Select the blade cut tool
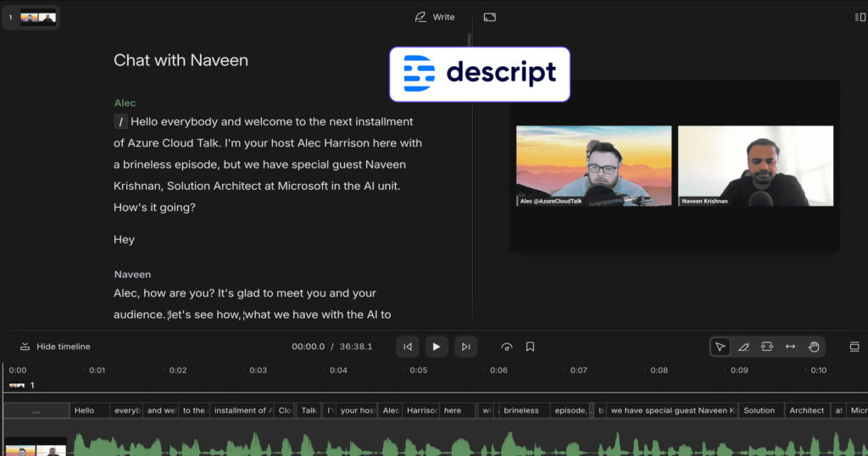Image resolution: width=868 pixels, height=456 pixels. click(743, 347)
